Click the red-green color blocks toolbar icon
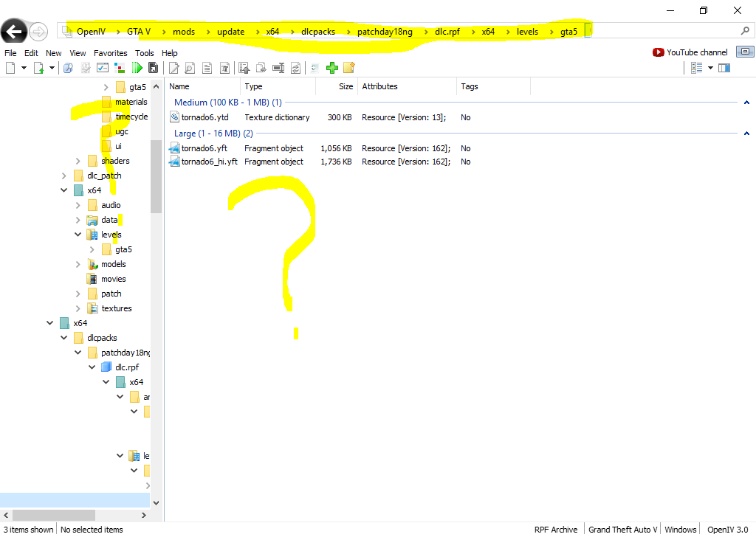This screenshot has height=537, width=756. (x=120, y=68)
